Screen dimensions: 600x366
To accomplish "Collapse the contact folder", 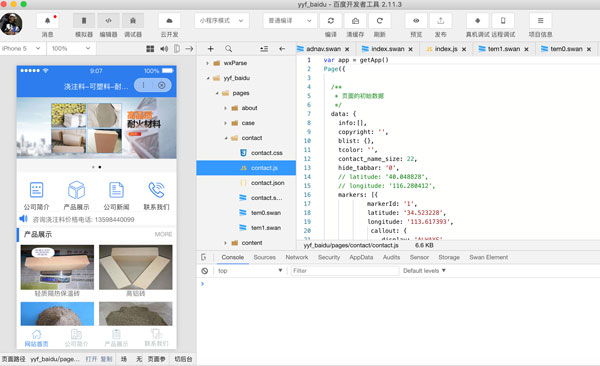I will click(x=225, y=138).
